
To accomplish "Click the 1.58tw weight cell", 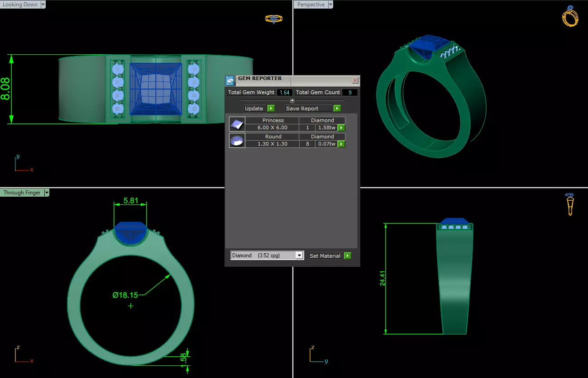I will coord(326,128).
